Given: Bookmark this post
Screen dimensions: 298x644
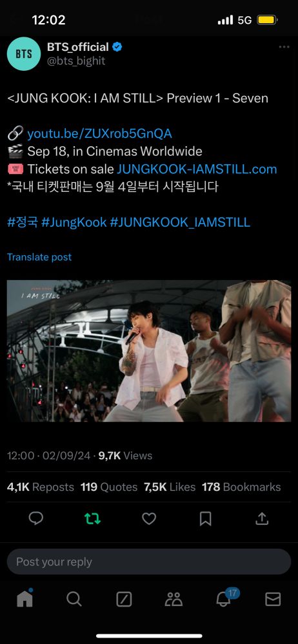Looking at the screenshot, I should (x=205, y=518).
